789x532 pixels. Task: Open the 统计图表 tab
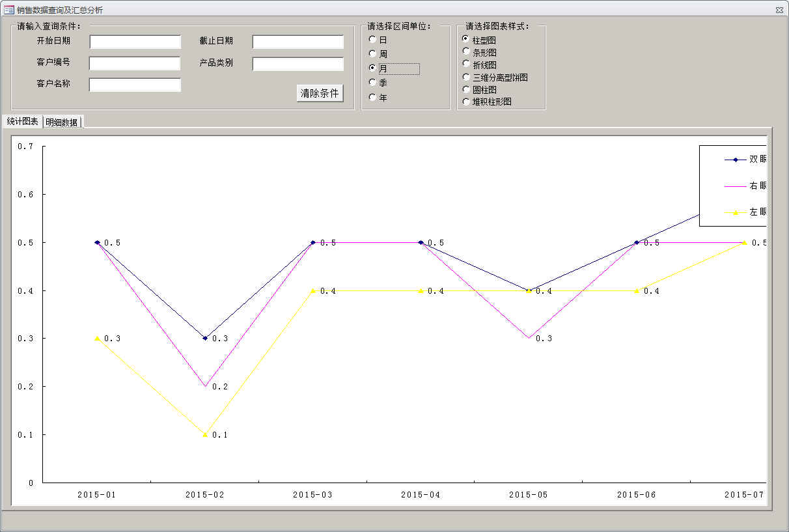click(x=22, y=122)
